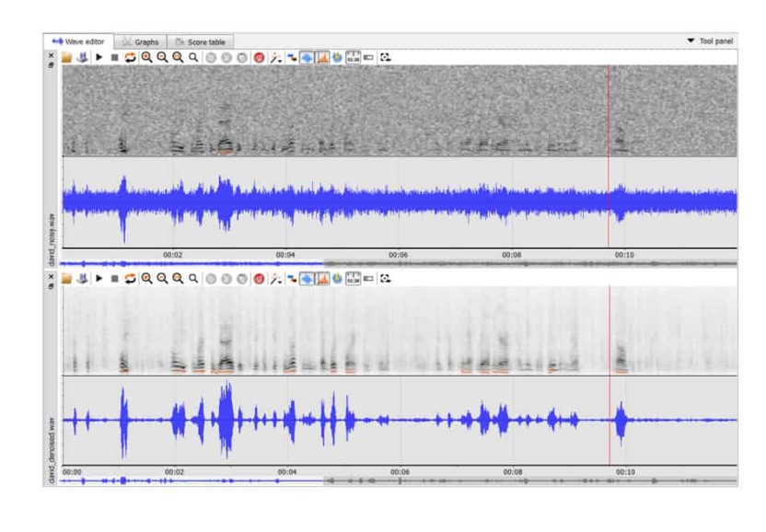766x532 pixels.
Task: Stop playback in the top wave editor toolbar
Action: [x=114, y=57]
